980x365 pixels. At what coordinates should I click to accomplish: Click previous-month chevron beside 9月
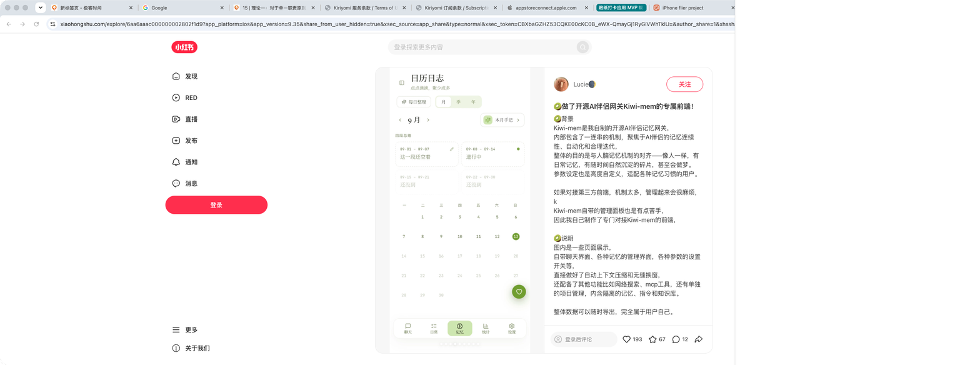click(400, 120)
